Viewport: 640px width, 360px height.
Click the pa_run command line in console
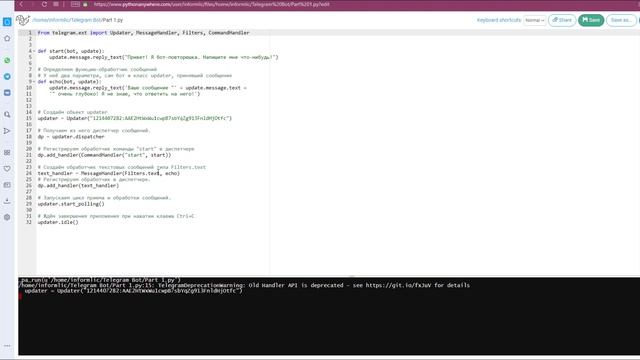coord(101,280)
